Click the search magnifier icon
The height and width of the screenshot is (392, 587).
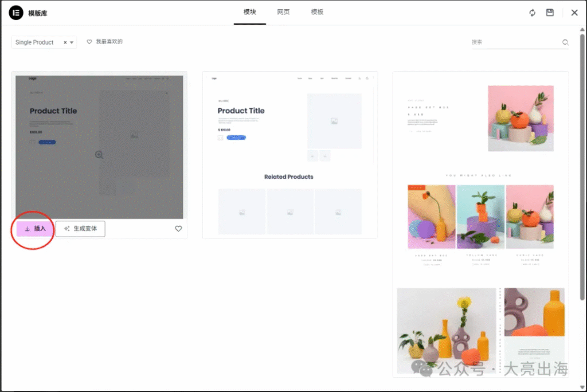point(565,42)
